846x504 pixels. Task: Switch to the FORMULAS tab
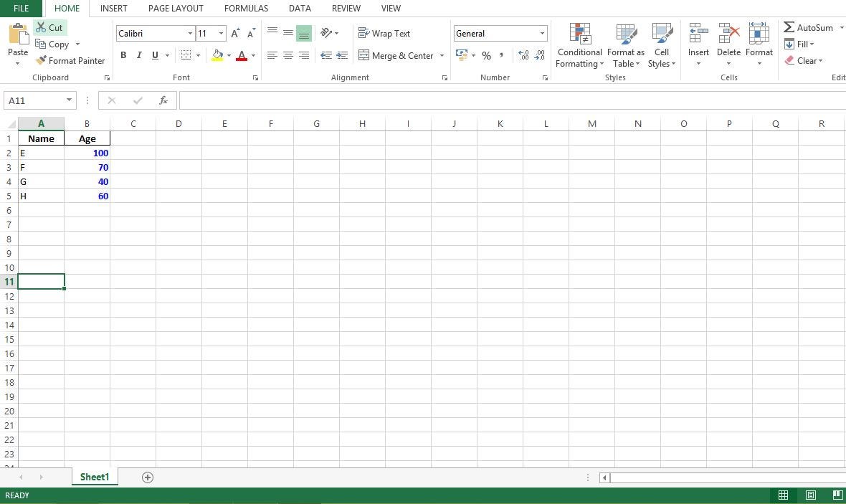tap(246, 8)
